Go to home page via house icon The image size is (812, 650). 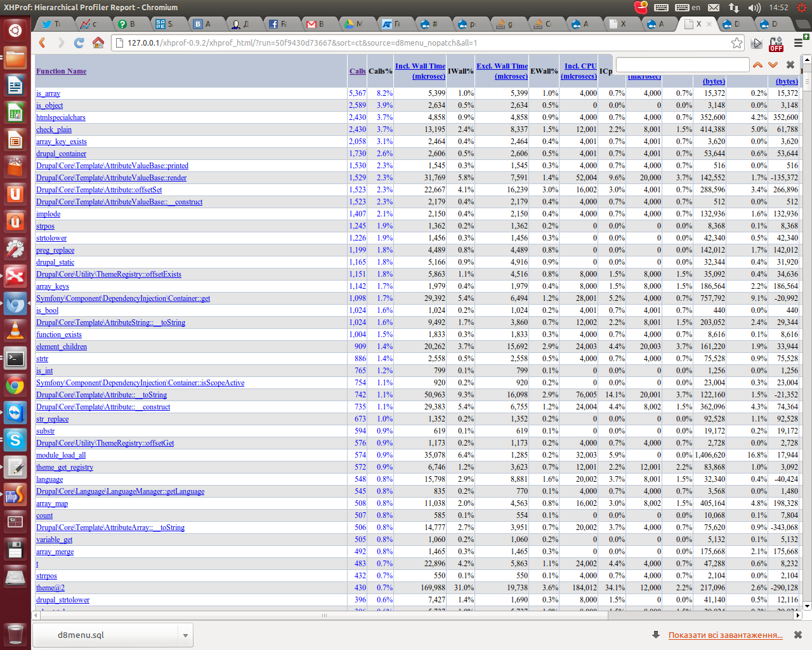click(98, 43)
